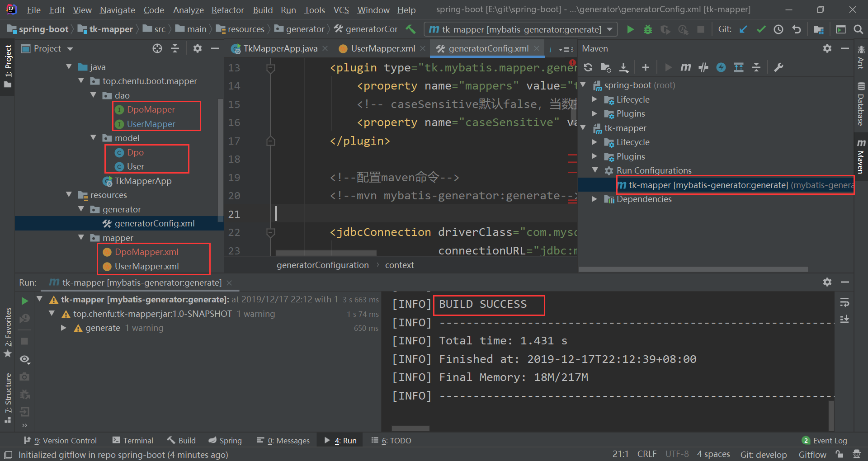Collapse the model folder
Viewport: 868px width, 461px height.
94,138
